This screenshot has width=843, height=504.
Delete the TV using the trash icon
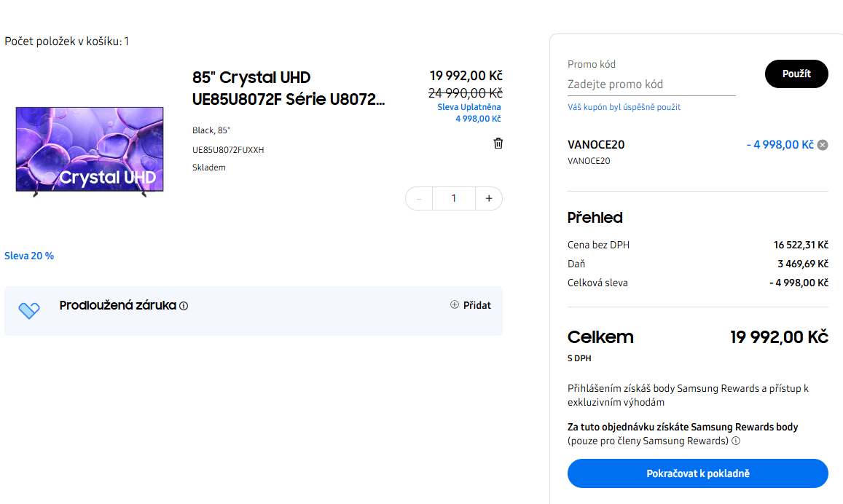498,143
